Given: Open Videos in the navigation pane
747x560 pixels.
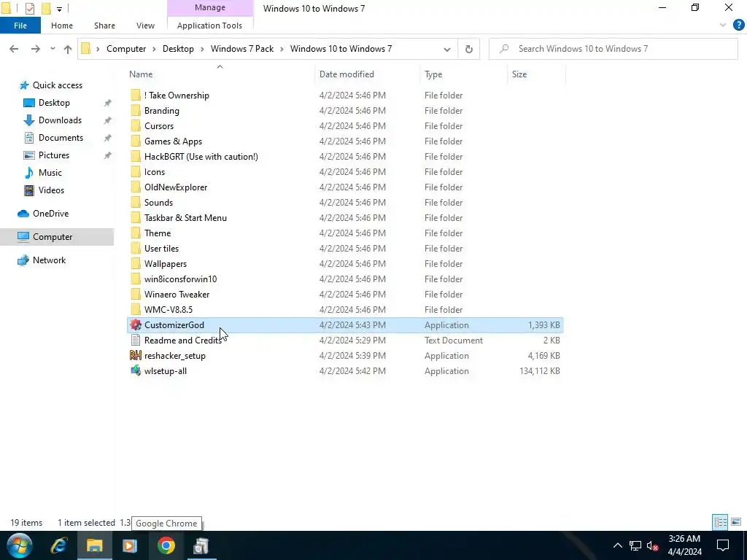Looking at the screenshot, I should pyautogui.click(x=51, y=190).
